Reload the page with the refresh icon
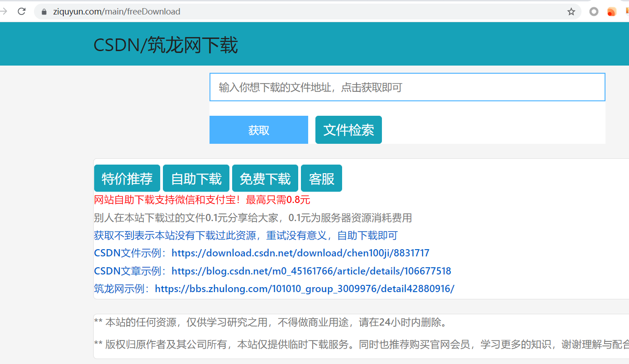 click(21, 11)
